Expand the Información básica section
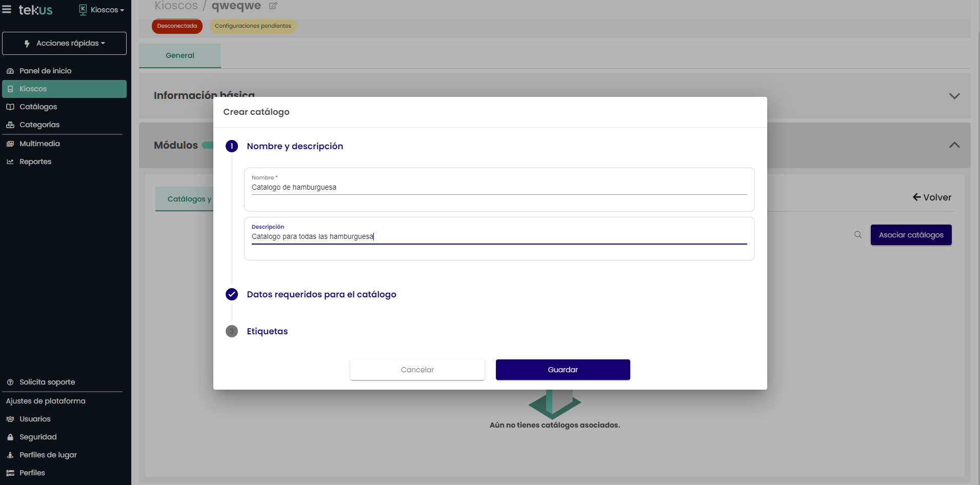 click(954, 96)
